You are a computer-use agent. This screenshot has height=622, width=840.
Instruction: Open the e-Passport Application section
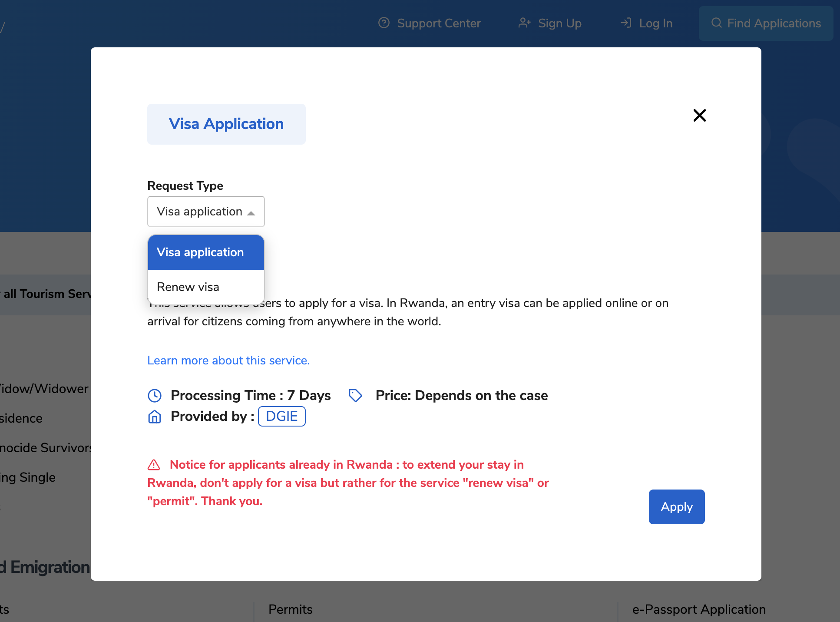pos(699,609)
